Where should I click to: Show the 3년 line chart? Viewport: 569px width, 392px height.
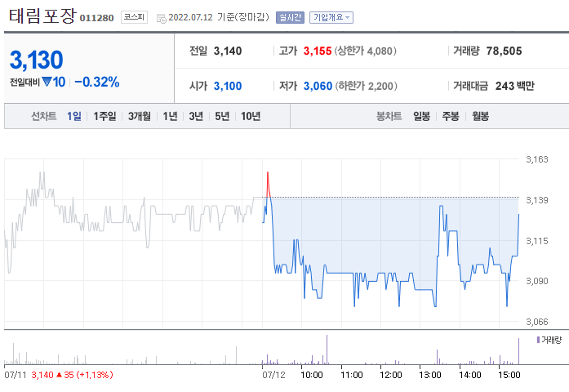point(196,116)
